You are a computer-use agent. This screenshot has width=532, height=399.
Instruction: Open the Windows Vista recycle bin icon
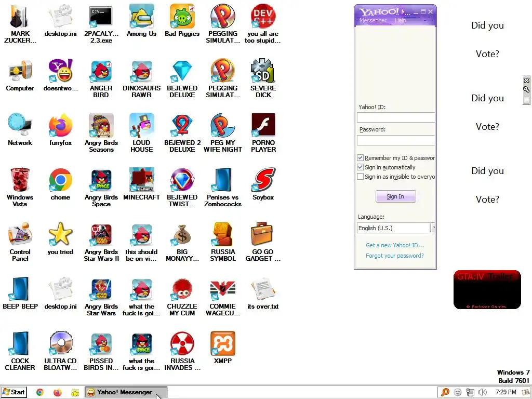click(x=20, y=187)
